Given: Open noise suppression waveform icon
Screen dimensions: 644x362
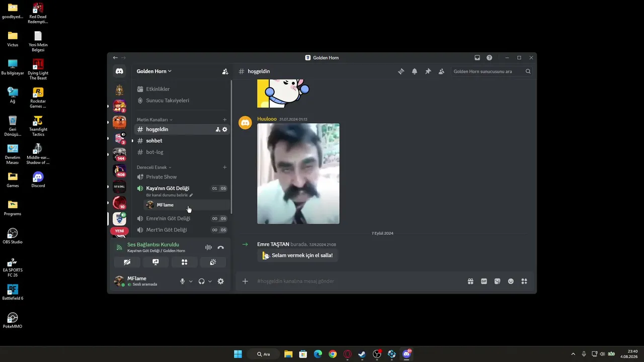Looking at the screenshot, I should pyautogui.click(x=208, y=247).
